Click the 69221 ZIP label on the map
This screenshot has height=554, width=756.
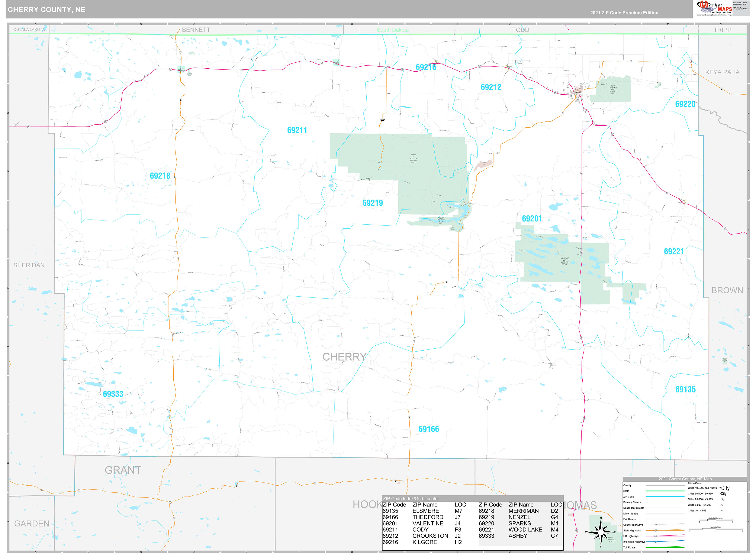pyautogui.click(x=674, y=251)
